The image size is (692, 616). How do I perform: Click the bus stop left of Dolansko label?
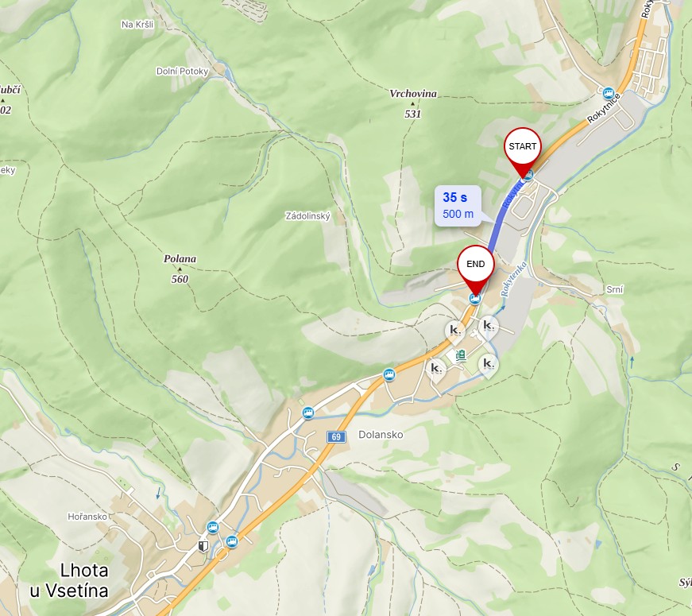[x=308, y=413]
